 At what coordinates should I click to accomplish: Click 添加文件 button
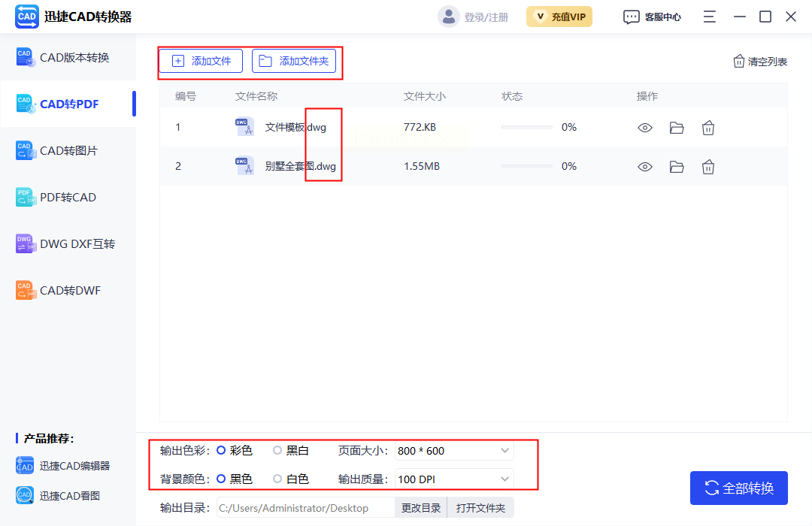(201, 61)
